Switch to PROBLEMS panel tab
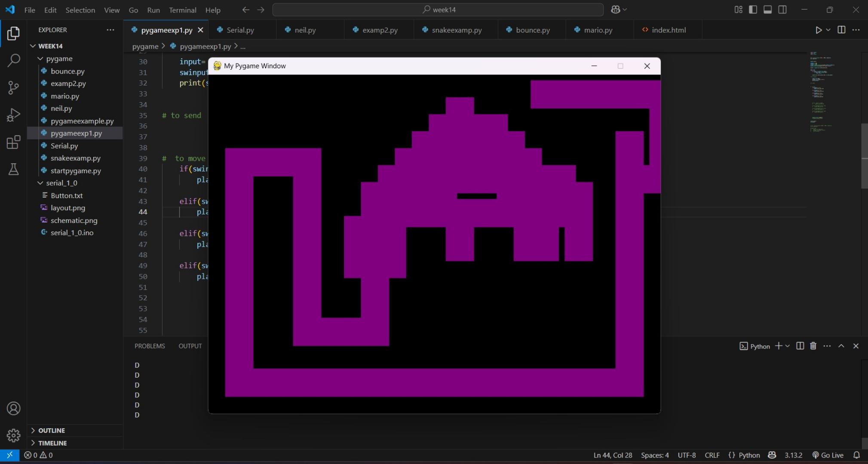This screenshot has width=868, height=464. coord(150,346)
